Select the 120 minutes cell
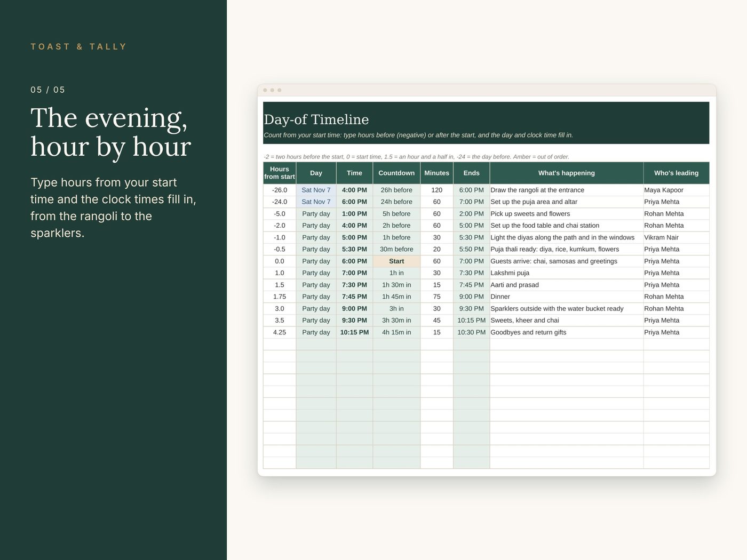 pyautogui.click(x=437, y=190)
